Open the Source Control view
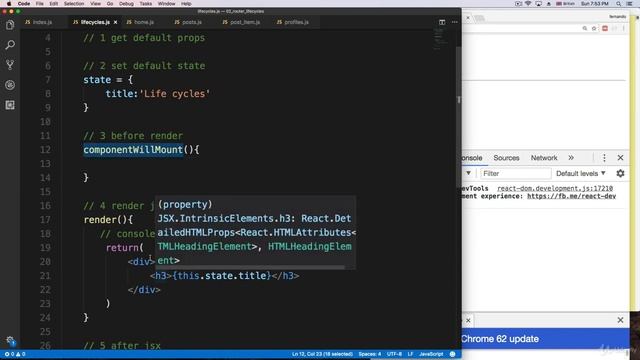The width and height of the screenshot is (640, 360). coord(10,65)
